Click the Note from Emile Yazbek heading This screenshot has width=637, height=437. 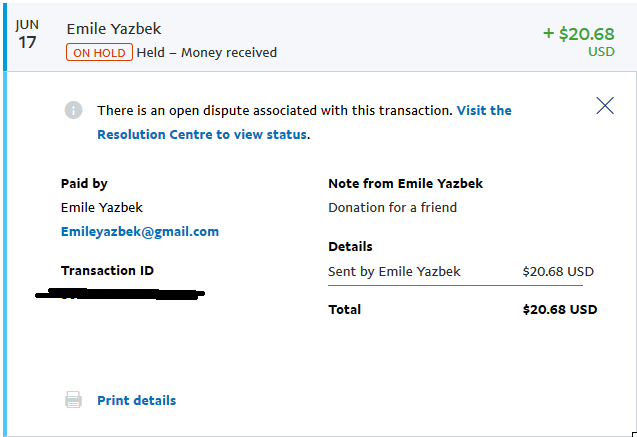(x=405, y=184)
